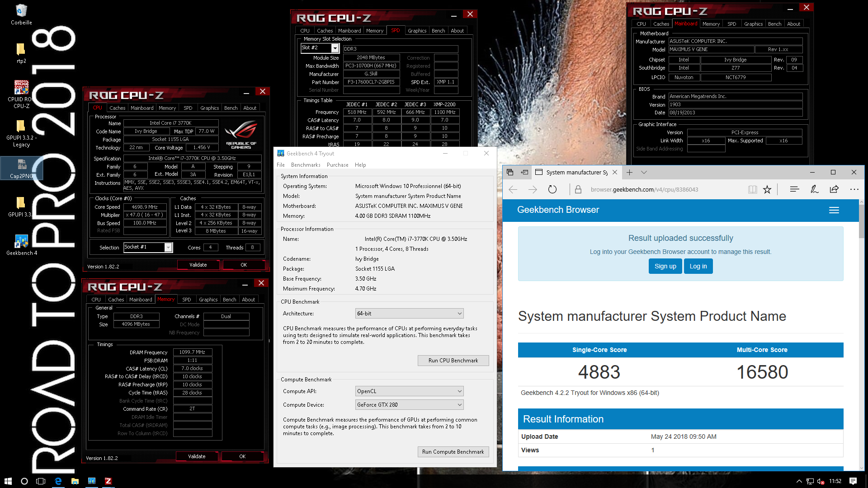Viewport: 868px width, 488px height.
Task: Switch to Caches tab in CPU window
Action: click(x=117, y=108)
